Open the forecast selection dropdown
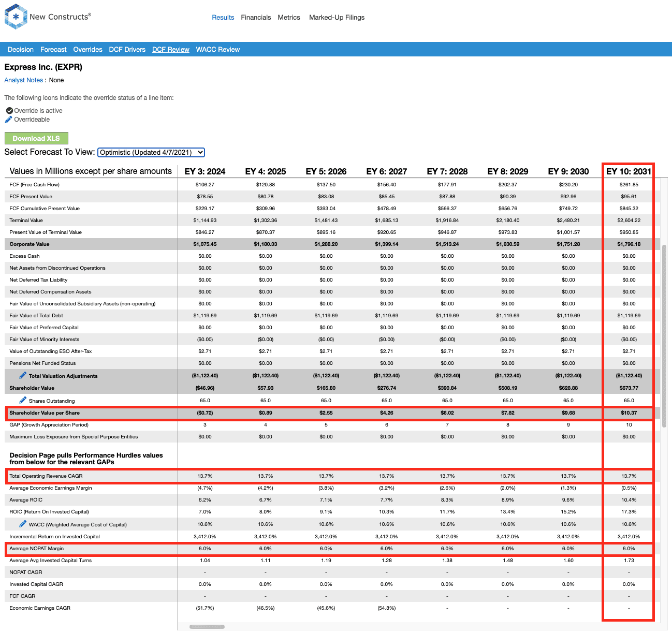 (x=151, y=152)
